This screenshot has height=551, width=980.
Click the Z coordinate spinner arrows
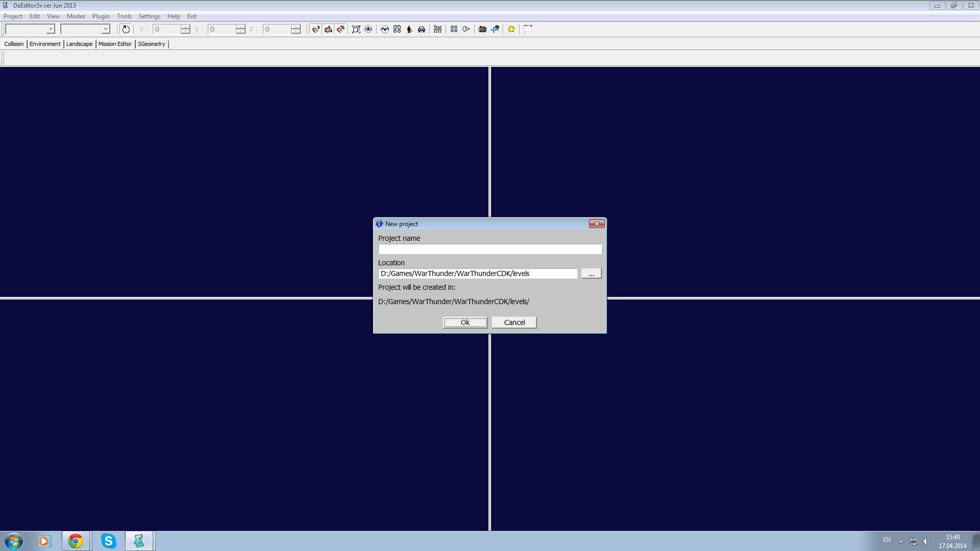click(296, 29)
